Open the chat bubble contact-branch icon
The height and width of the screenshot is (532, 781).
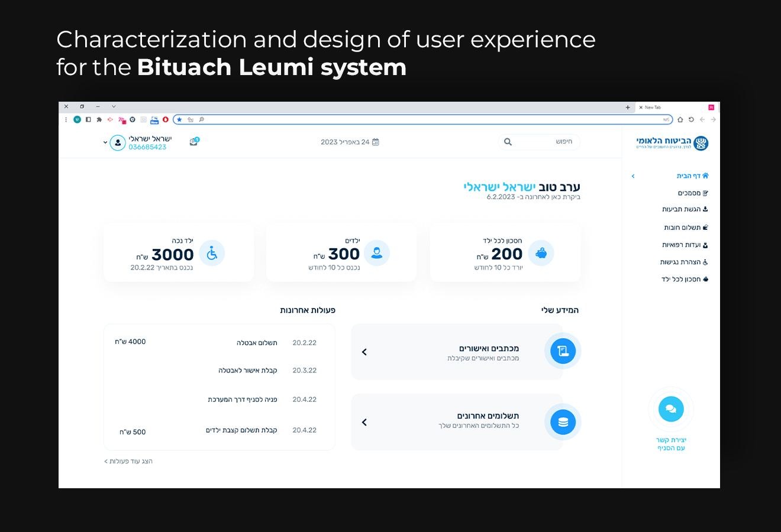671,409
